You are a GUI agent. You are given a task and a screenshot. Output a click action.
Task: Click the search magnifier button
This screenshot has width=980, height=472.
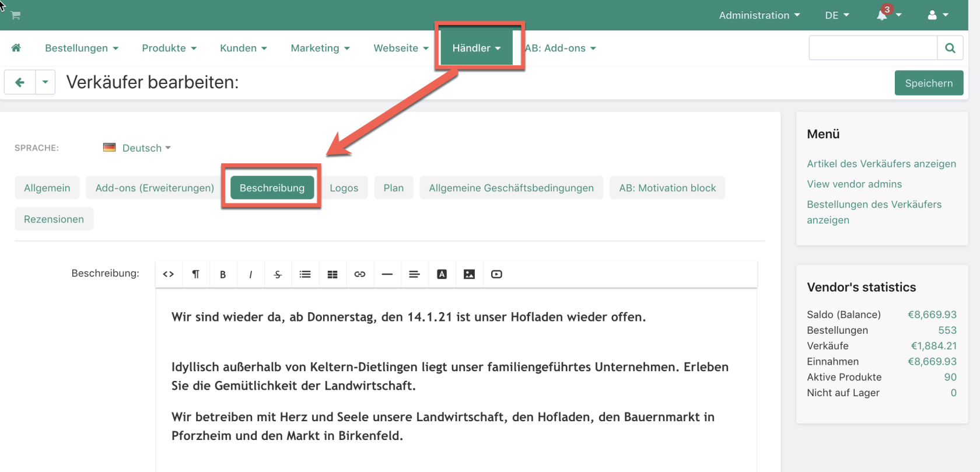pos(950,48)
